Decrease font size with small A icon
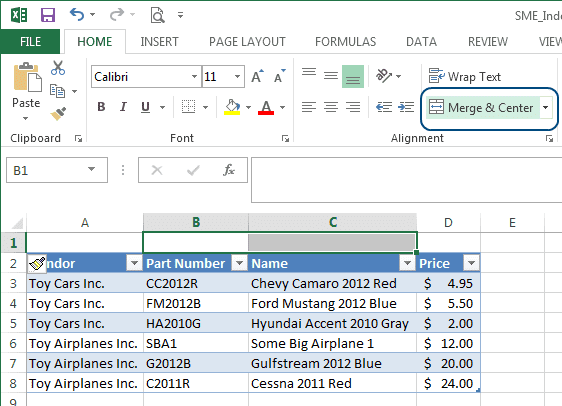The height and width of the screenshot is (406, 562). pos(280,76)
